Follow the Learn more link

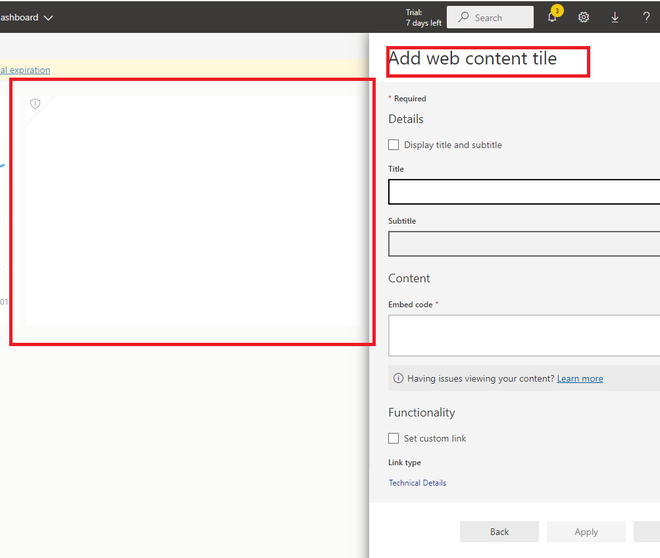580,378
